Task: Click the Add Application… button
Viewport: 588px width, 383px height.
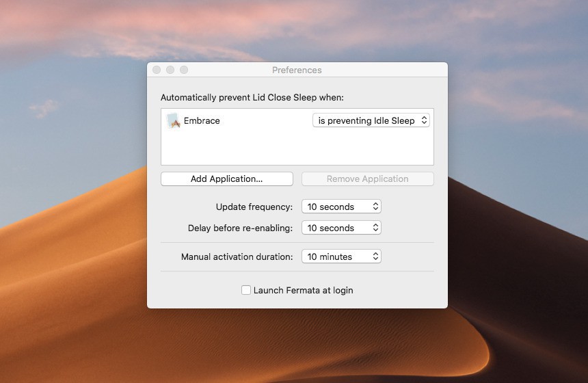Action: pos(227,179)
